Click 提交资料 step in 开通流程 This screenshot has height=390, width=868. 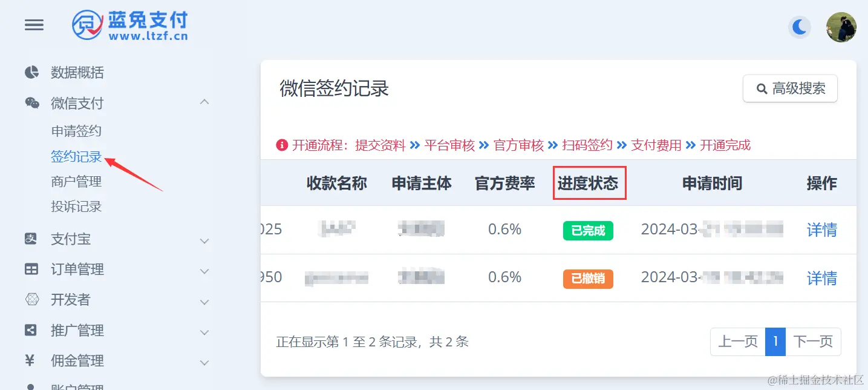[x=380, y=145]
